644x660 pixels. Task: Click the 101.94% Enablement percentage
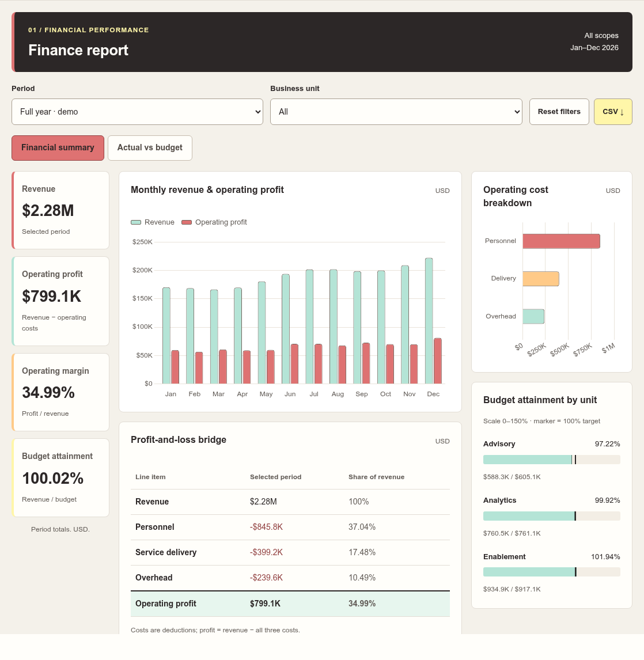(x=605, y=557)
